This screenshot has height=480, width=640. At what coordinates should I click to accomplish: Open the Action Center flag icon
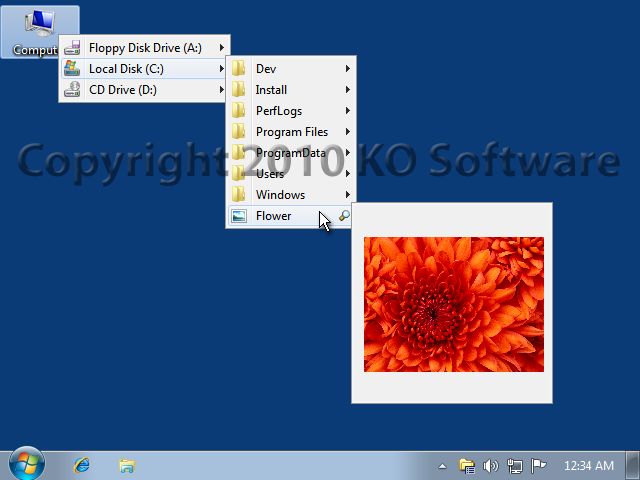tap(538, 465)
